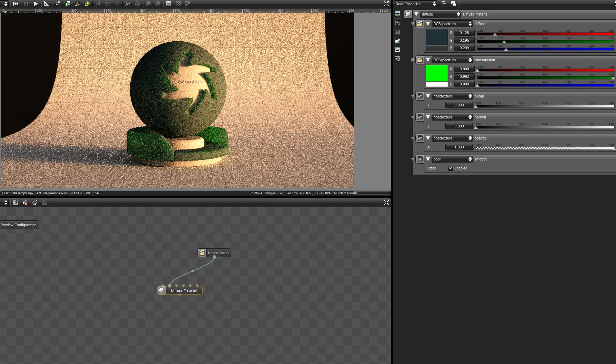Open the RGBspectrum dropdown for diffuse
This screenshot has height=364, width=616.
pos(452,24)
